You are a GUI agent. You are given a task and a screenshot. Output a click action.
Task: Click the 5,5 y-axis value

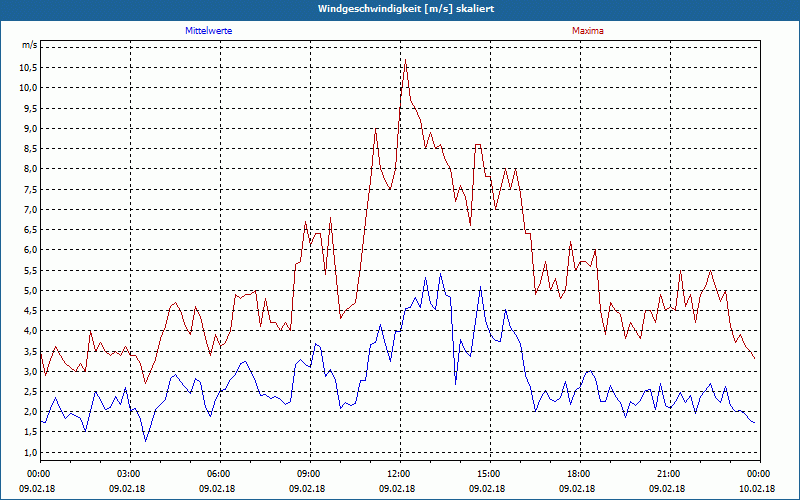coord(30,270)
